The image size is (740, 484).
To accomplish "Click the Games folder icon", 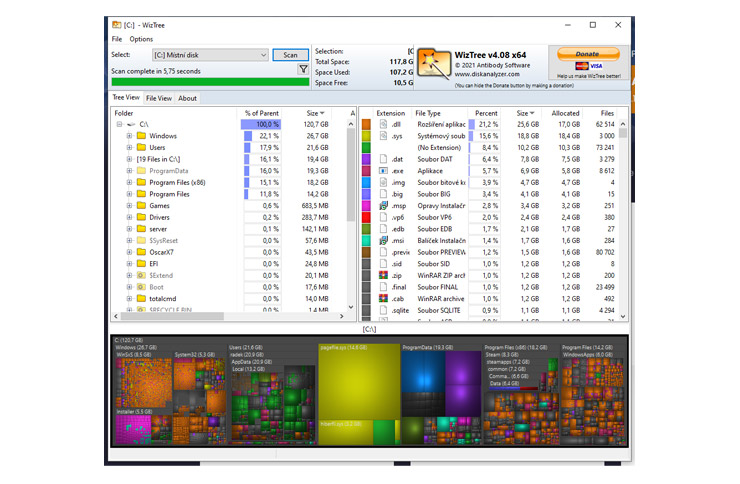I will click(141, 206).
